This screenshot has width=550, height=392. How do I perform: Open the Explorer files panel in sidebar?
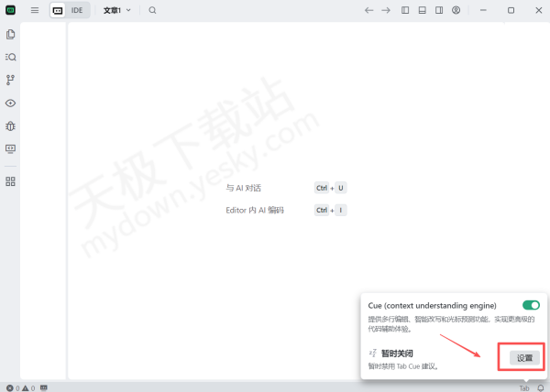point(11,35)
